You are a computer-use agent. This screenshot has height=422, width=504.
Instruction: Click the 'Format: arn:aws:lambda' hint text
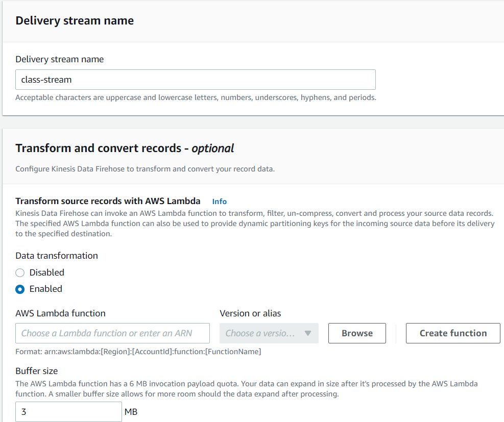138,352
